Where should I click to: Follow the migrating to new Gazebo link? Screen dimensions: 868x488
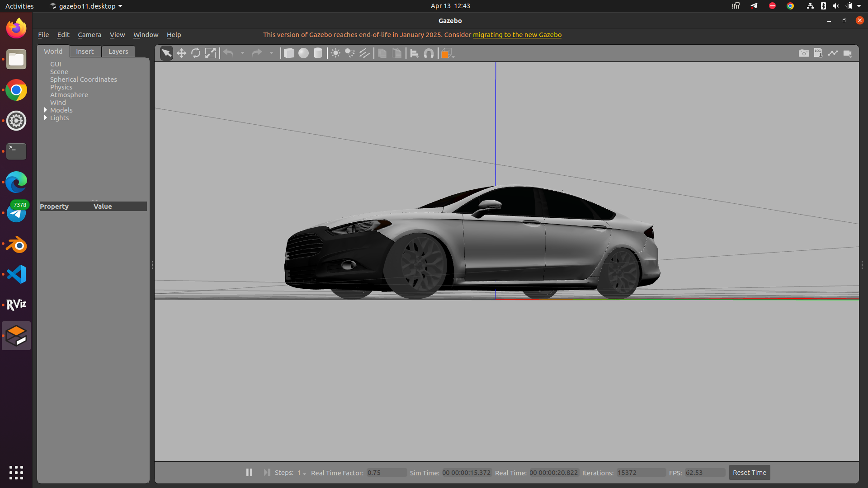click(x=517, y=35)
